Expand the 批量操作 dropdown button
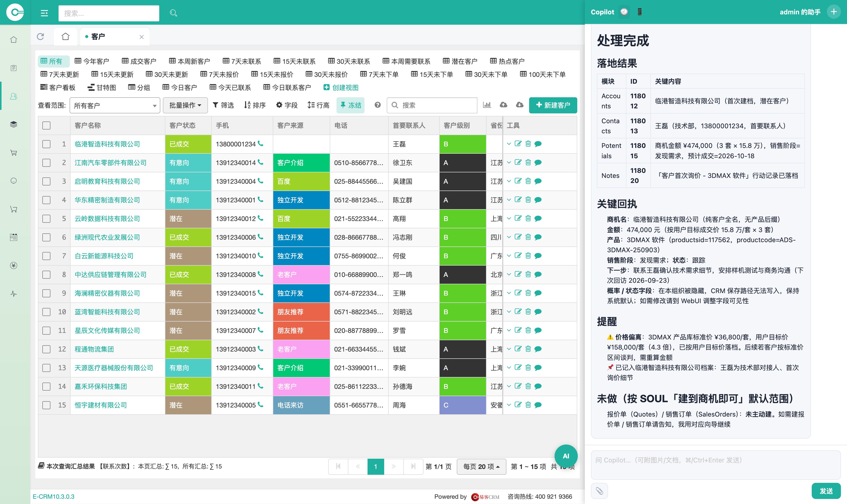Screen dimensions: 847x504 pos(185,105)
